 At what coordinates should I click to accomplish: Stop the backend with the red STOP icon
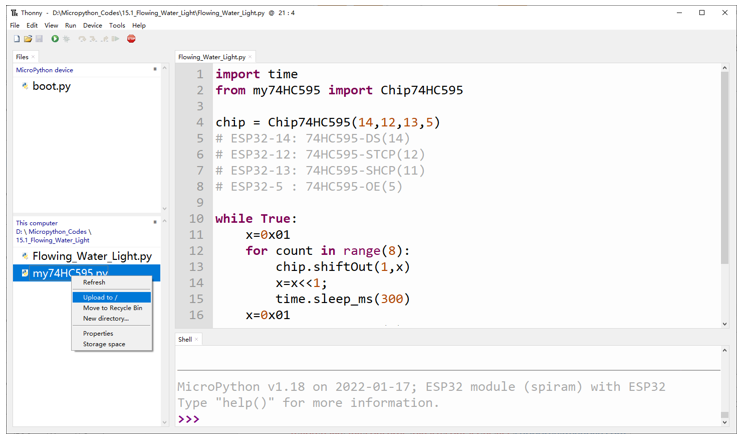(131, 39)
